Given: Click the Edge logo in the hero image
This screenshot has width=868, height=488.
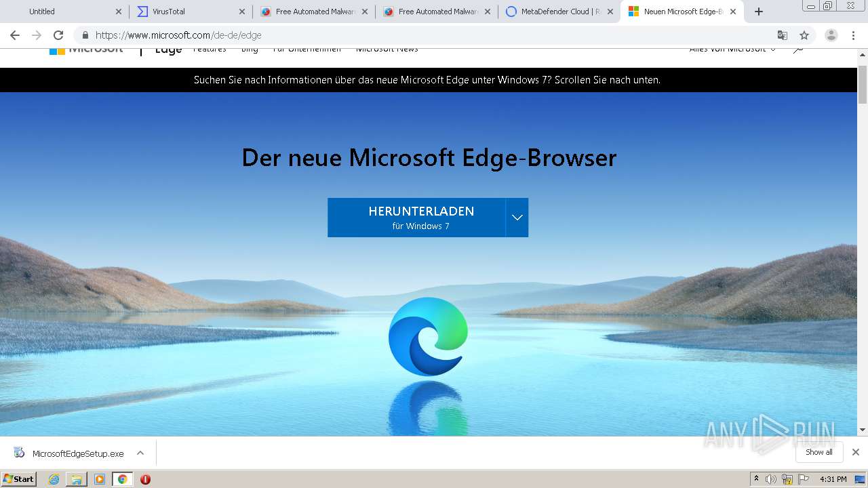Looking at the screenshot, I should click(x=428, y=336).
